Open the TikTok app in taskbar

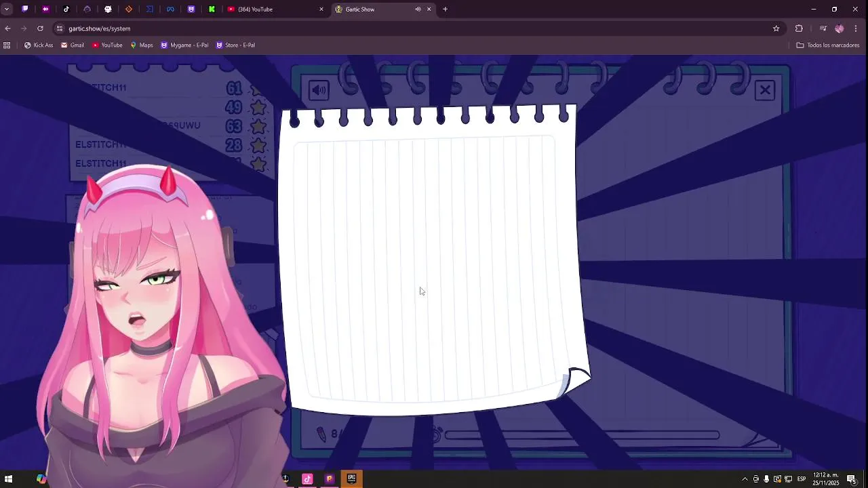[307, 479]
